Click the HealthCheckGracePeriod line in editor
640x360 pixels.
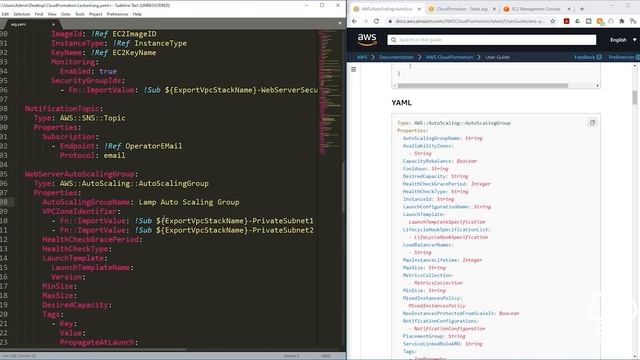coord(92,240)
